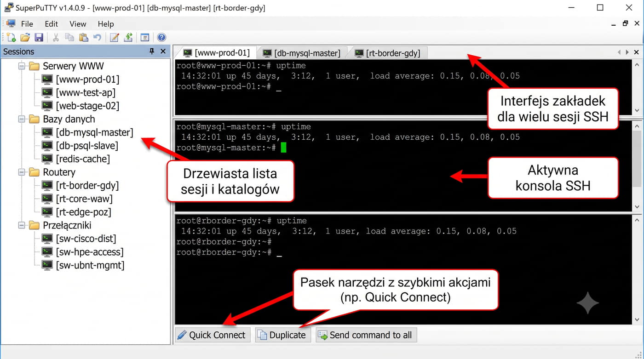The width and height of the screenshot is (644, 359).
Task: Switch to the [db-mysql-master] tab
Action: pos(301,53)
